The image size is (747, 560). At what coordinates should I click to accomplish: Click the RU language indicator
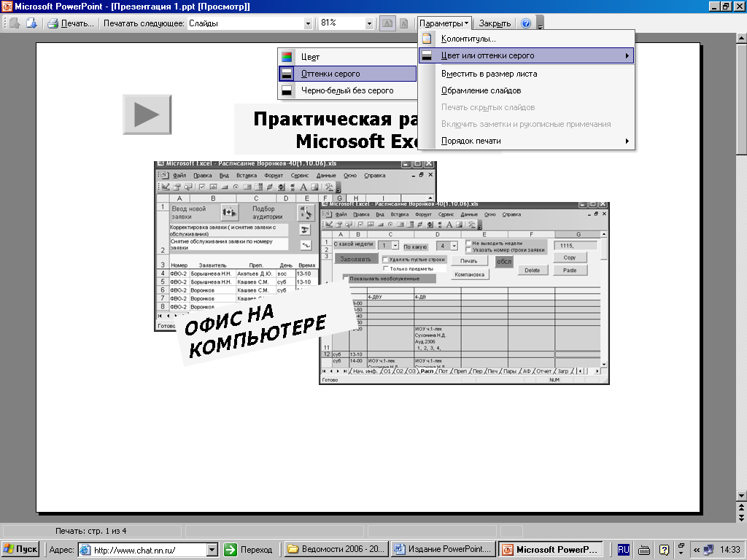623,550
